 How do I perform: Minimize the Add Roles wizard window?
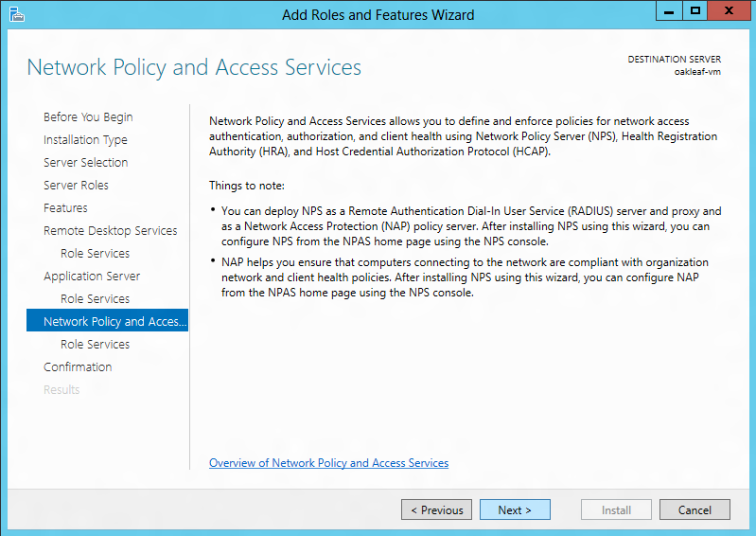tap(669, 10)
